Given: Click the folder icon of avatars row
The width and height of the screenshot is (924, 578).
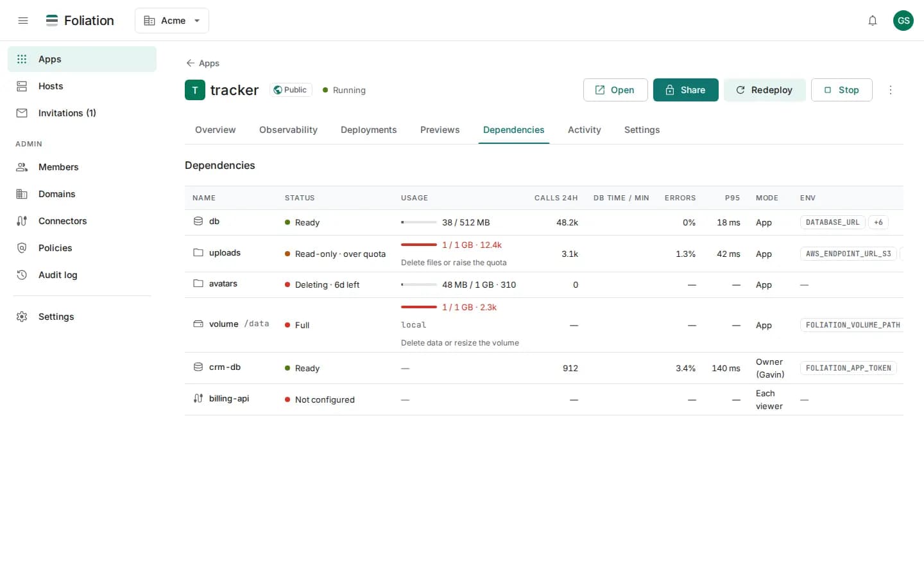Looking at the screenshot, I should coord(198,283).
